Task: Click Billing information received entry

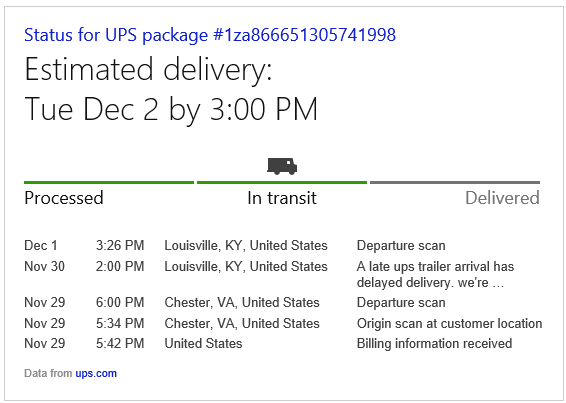Action: pos(434,343)
